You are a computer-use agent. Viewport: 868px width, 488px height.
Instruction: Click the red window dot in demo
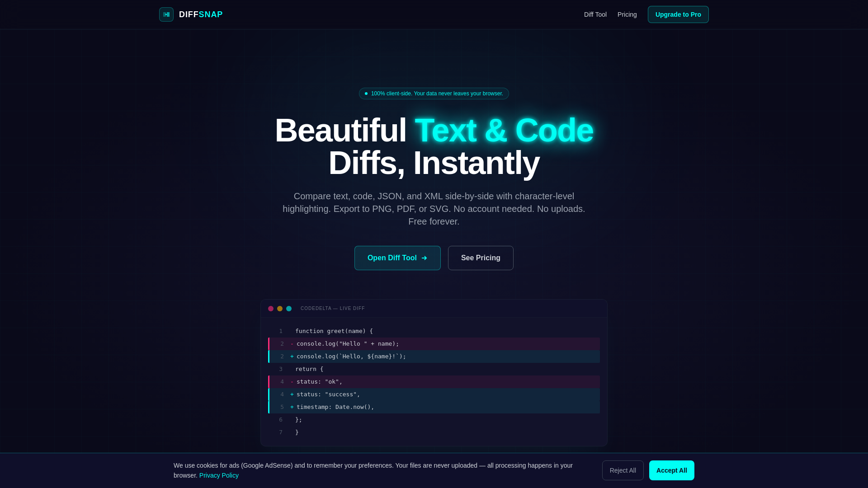coord(271,309)
